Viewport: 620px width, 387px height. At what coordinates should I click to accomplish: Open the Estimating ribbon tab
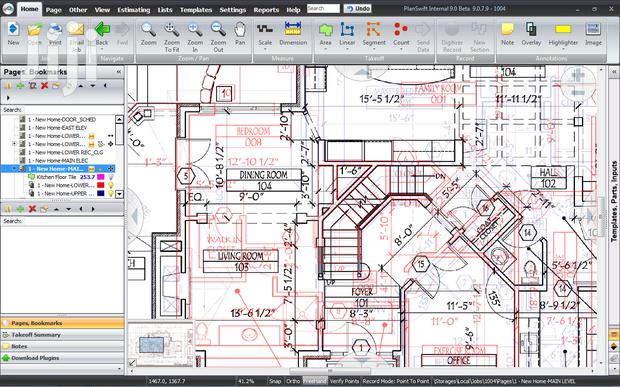tap(134, 9)
